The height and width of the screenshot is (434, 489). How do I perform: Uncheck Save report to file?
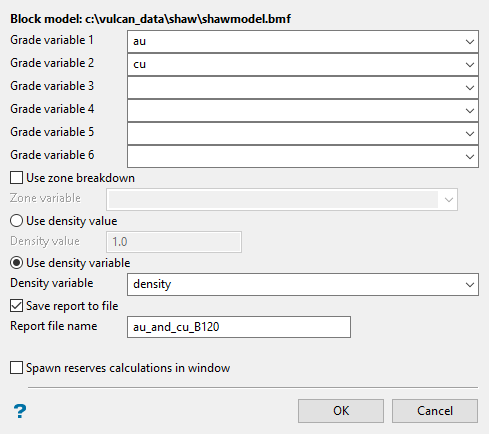[x=16, y=306]
